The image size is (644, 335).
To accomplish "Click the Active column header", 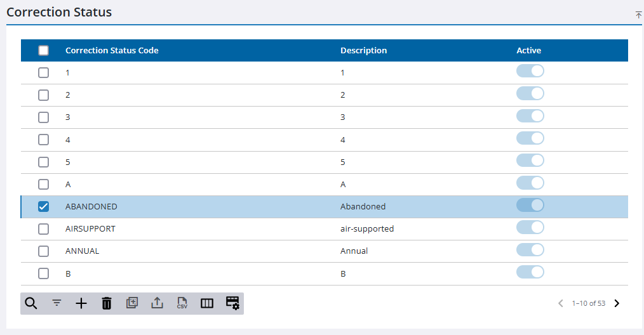I will pyautogui.click(x=528, y=51).
